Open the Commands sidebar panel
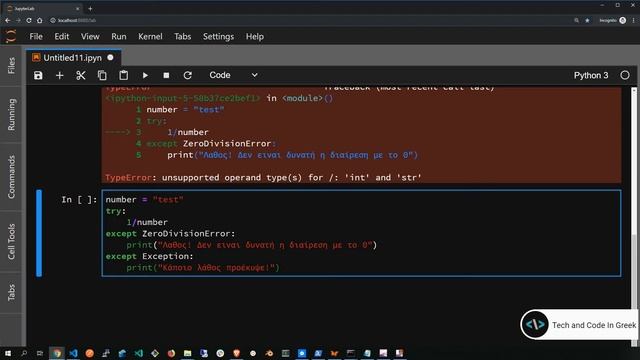Image resolution: width=640 pixels, height=360 pixels. 11,177
